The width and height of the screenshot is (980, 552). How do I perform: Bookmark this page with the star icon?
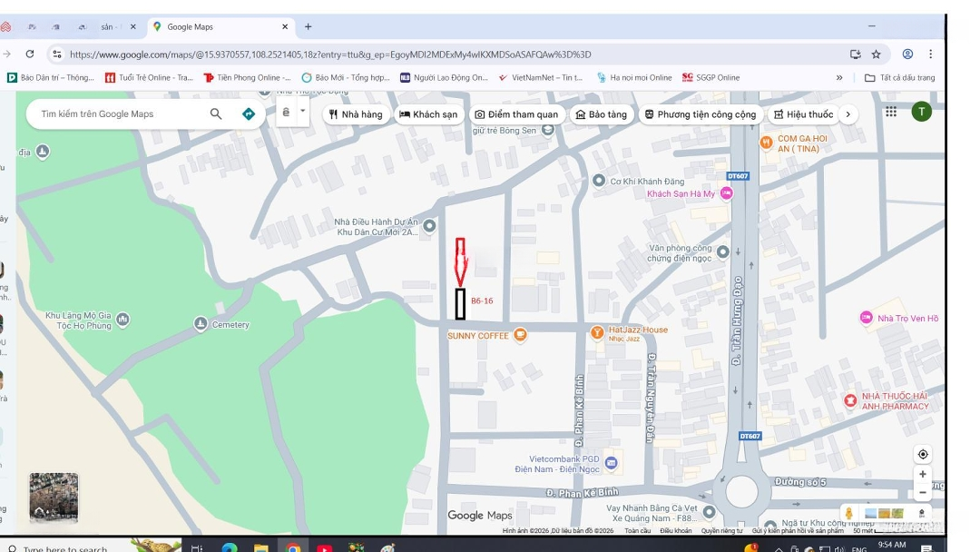(876, 54)
